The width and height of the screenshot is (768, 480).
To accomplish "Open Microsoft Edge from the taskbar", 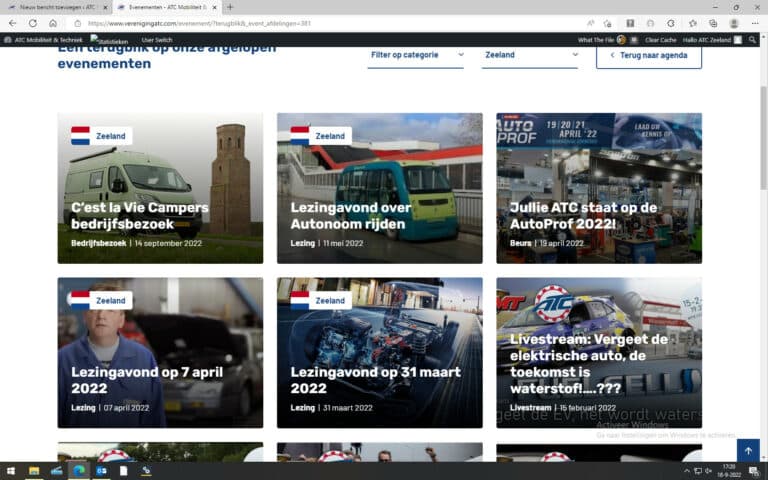I will [x=79, y=471].
